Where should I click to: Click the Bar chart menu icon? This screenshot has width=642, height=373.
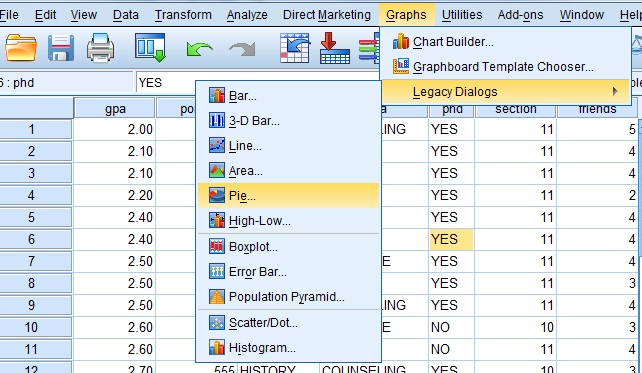(217, 95)
